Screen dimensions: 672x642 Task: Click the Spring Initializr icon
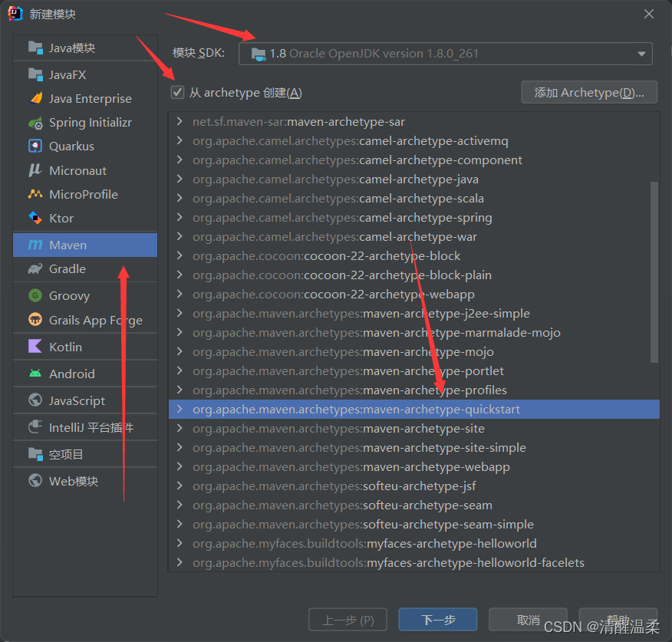tap(35, 123)
